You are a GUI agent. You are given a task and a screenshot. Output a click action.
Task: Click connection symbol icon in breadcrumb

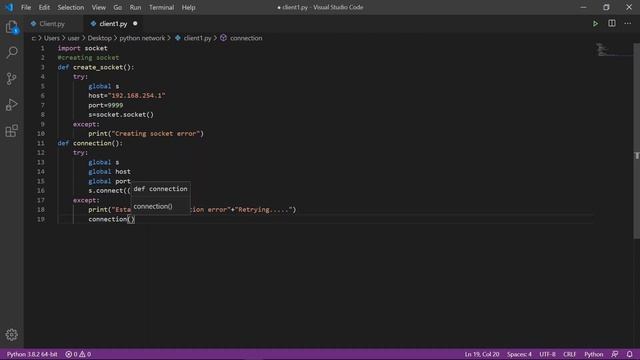223,38
